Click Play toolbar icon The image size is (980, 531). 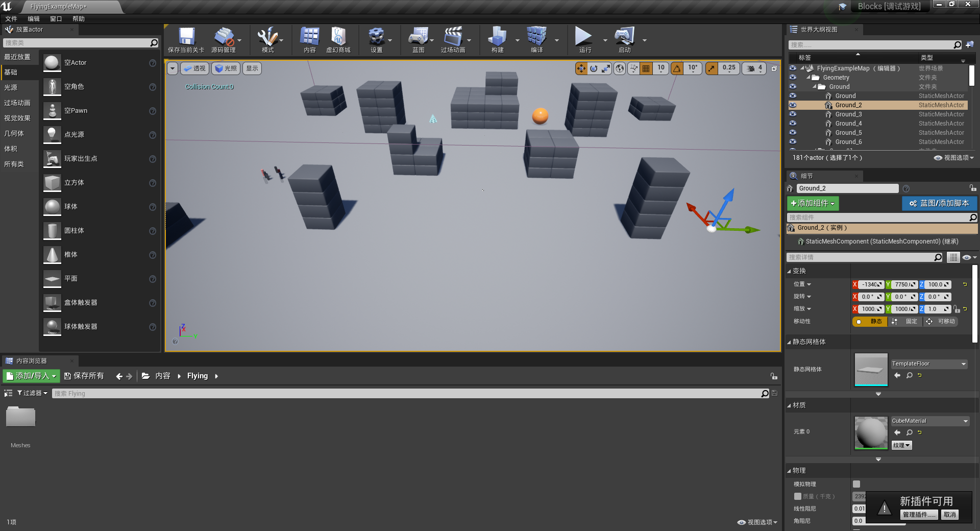[x=584, y=40]
